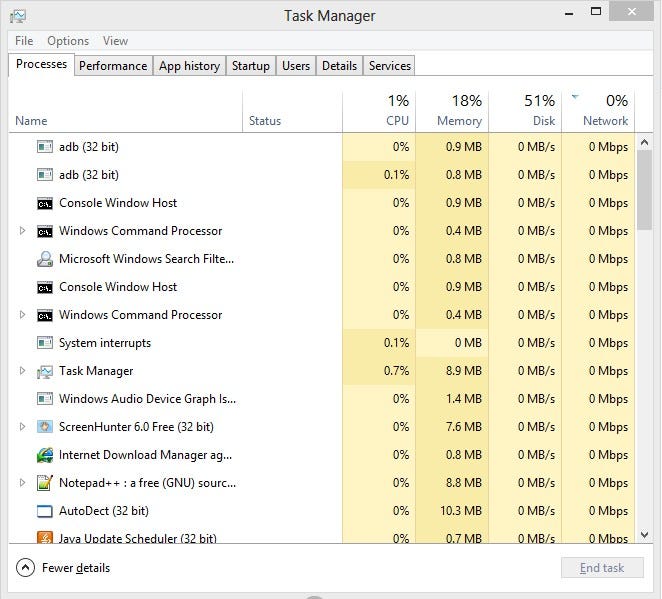Expand the Task Manager process group
Image resolution: width=662 pixels, height=599 pixels.
coord(22,371)
